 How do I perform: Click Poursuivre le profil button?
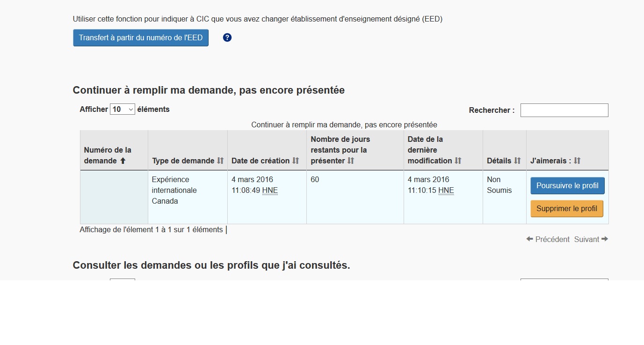pyautogui.click(x=567, y=186)
